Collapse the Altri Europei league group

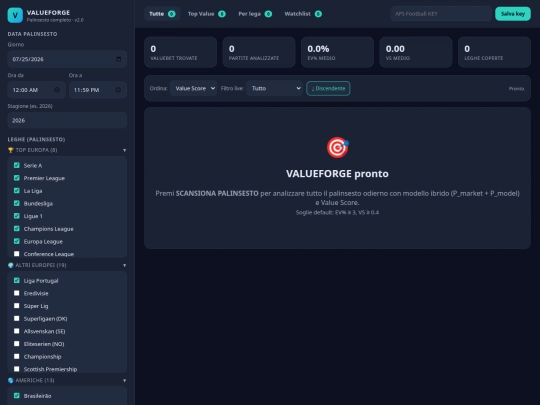125,265
